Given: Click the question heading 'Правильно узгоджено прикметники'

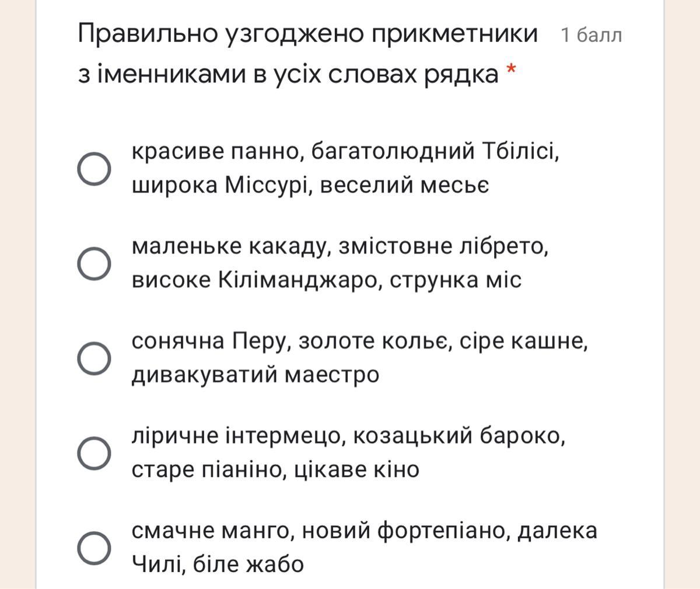Looking at the screenshot, I should pyautogui.click(x=307, y=34).
